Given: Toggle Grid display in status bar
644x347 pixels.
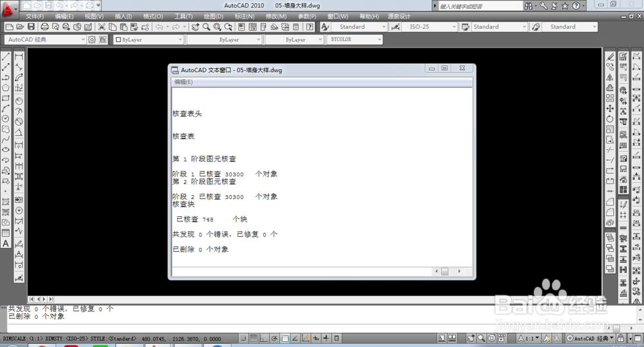Looking at the screenshot, I should pos(254,339).
